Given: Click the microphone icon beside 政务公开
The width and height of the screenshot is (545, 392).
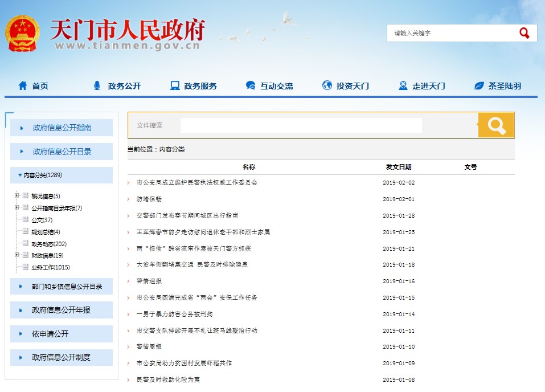Looking at the screenshot, I should pos(97,86).
